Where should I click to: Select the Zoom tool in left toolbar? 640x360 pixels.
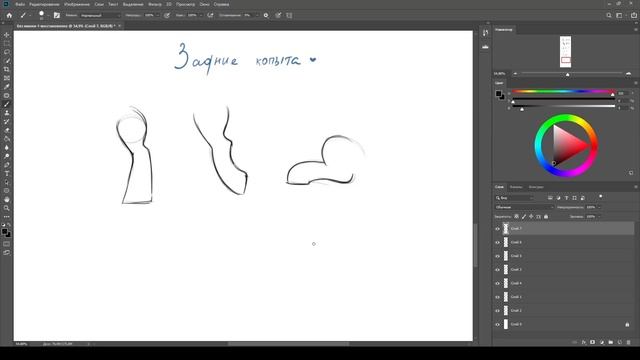click(x=7, y=208)
